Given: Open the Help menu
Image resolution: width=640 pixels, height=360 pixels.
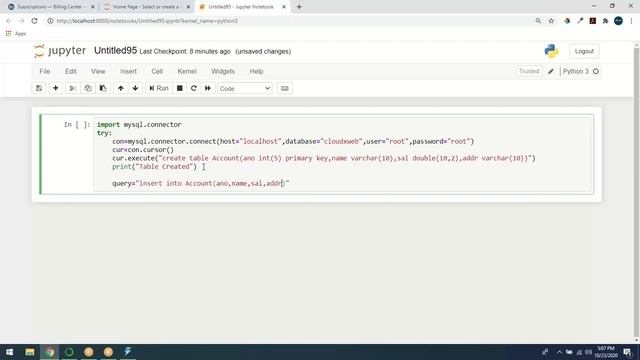Looking at the screenshot, I should 256,71.
